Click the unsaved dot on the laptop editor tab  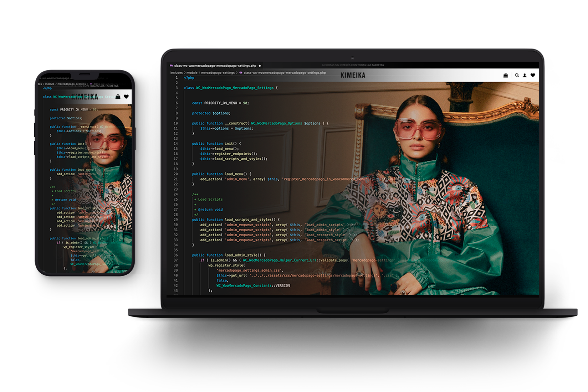260,66
